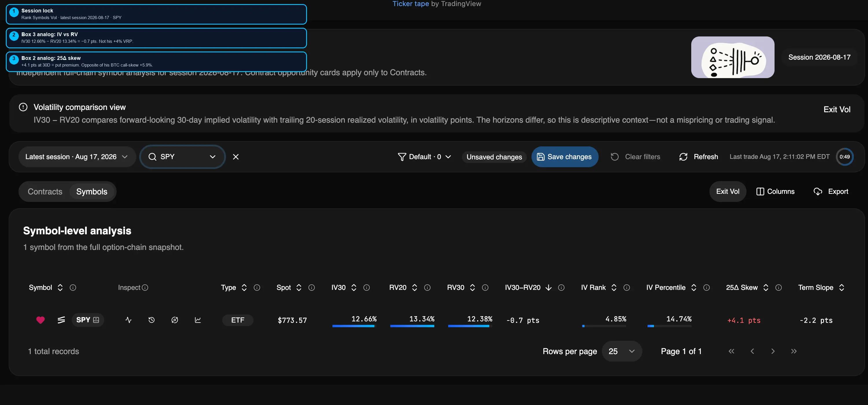
Task: Click the IV Percentile 14.74% bar
Action: pyautogui.click(x=670, y=326)
